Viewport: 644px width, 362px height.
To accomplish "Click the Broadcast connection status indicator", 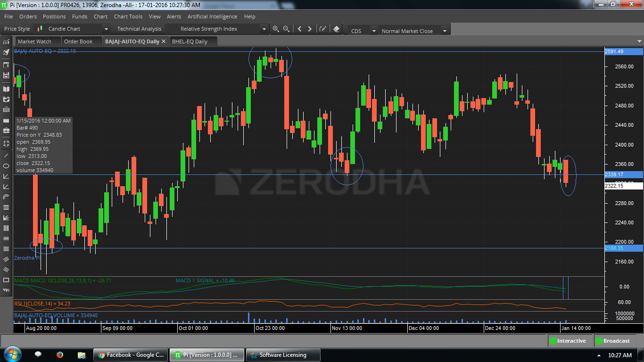I will pos(613,341).
